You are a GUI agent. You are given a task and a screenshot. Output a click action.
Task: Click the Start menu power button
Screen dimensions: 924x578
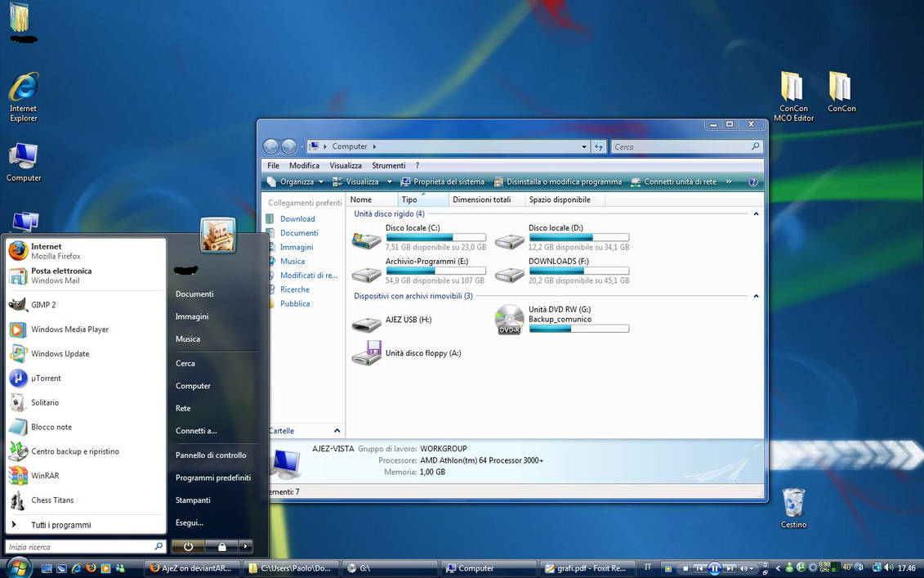tap(188, 547)
